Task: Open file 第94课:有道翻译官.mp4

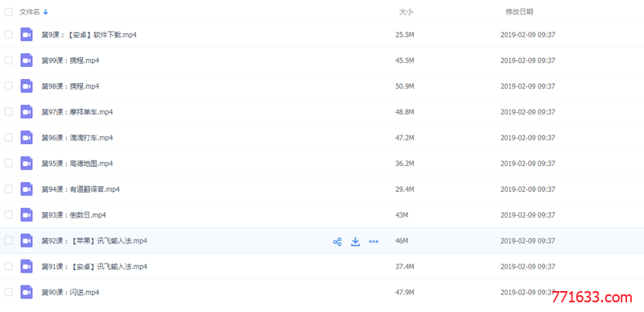Action: pyautogui.click(x=80, y=189)
